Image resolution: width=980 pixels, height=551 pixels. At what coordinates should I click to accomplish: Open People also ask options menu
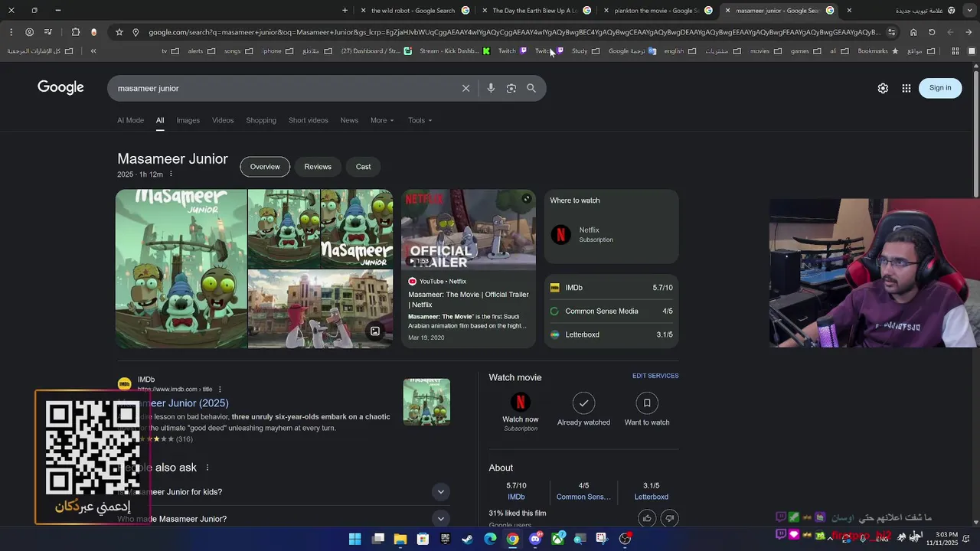click(207, 468)
